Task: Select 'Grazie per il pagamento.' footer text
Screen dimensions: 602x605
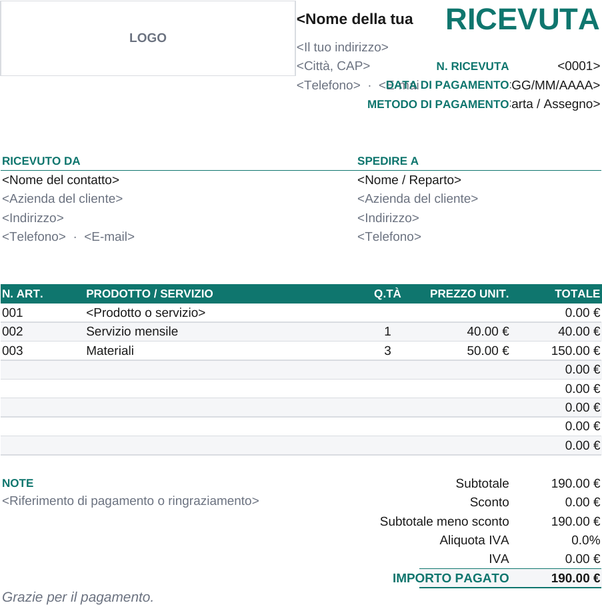Action: (x=78, y=597)
